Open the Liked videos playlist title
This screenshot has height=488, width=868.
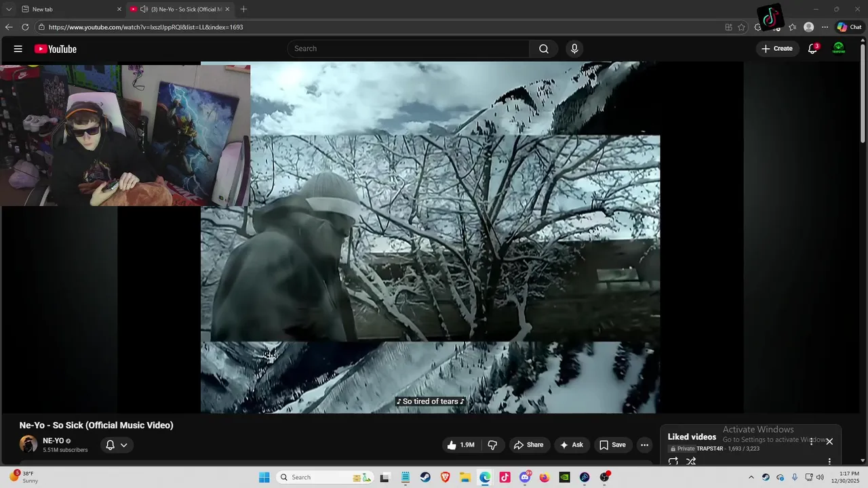coord(692,437)
